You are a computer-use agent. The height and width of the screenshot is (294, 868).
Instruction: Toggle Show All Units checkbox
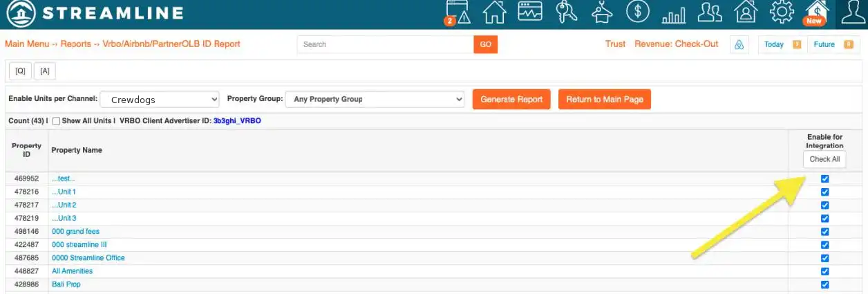pos(57,120)
